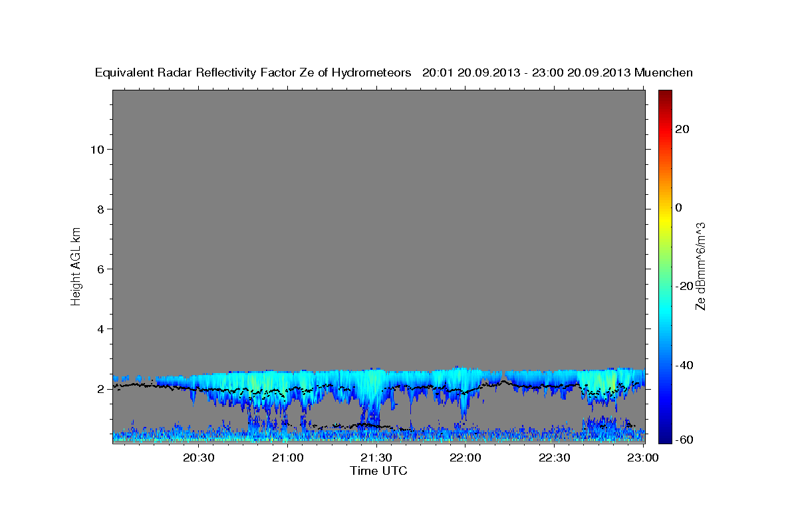Click the colorbar value -20

[686, 286]
